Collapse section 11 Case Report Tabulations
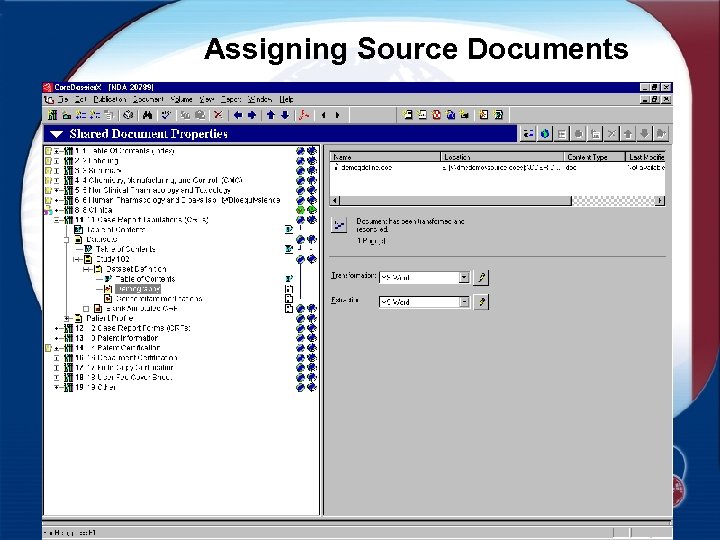This screenshot has height=540, width=720. [56, 220]
